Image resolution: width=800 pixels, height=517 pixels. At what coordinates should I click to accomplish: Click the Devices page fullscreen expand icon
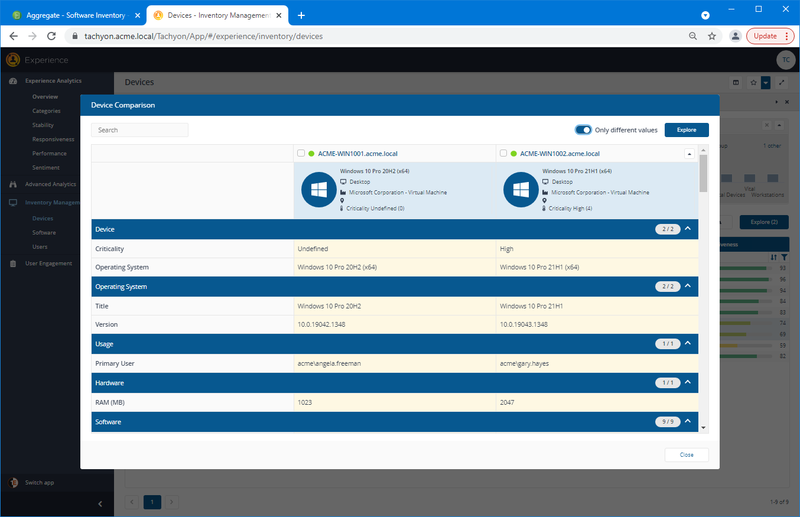(781, 82)
